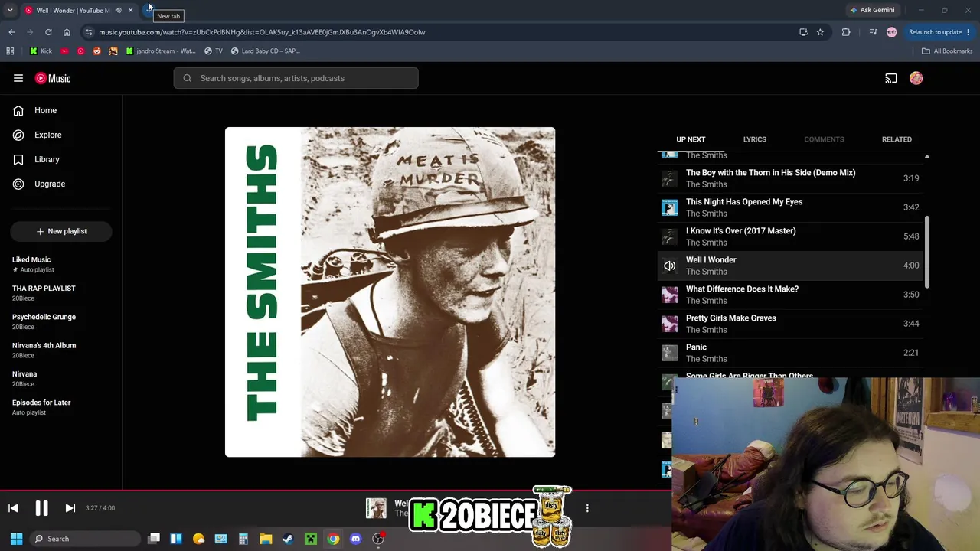Open Minecraft from the taskbar

tap(311, 539)
